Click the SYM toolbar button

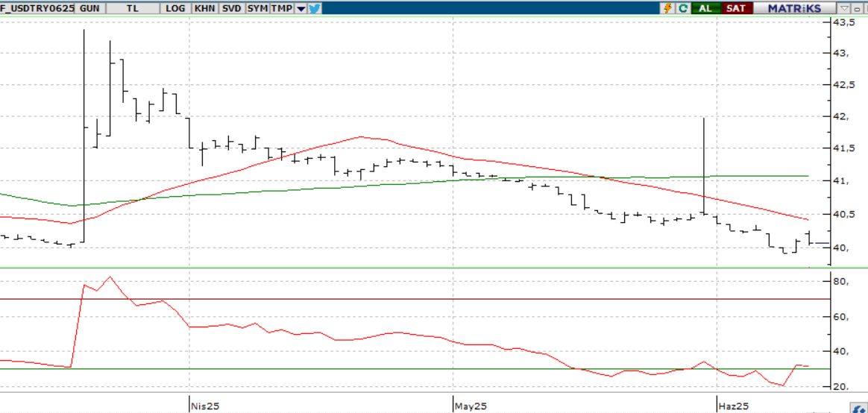[257, 8]
